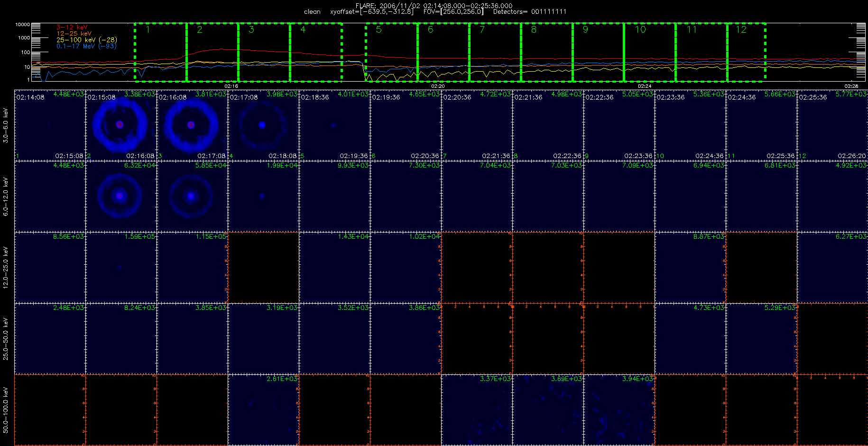Viewport: 868px width, 446px height.
Task: Click the 6.27E+03 count value
Action: (851, 237)
